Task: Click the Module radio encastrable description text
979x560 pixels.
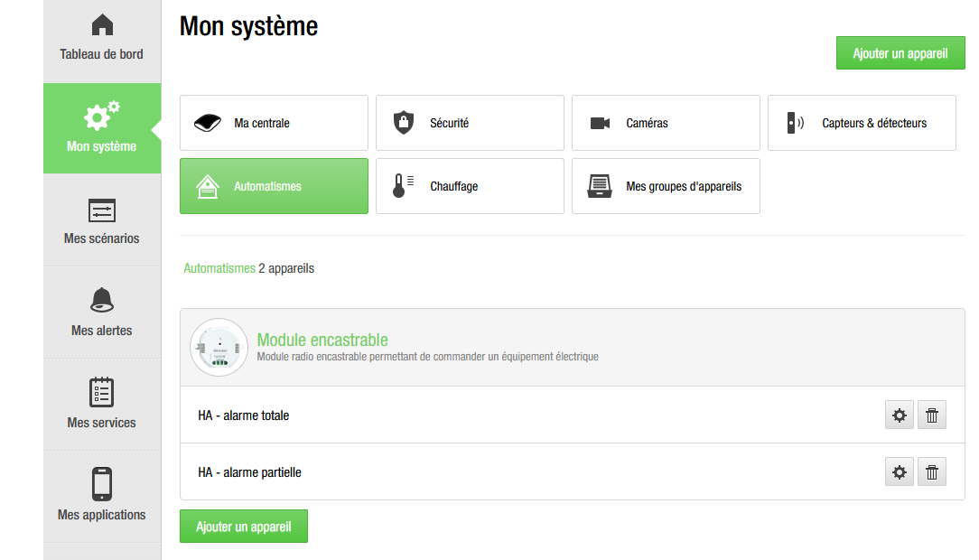Action: (428, 357)
